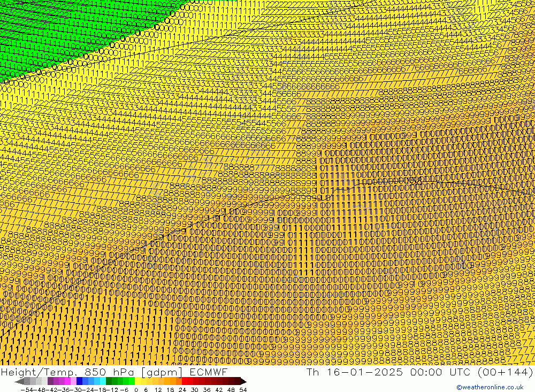Click the '12' legend scale label
The width and height of the screenshot is (535, 392).
(158, 390)
